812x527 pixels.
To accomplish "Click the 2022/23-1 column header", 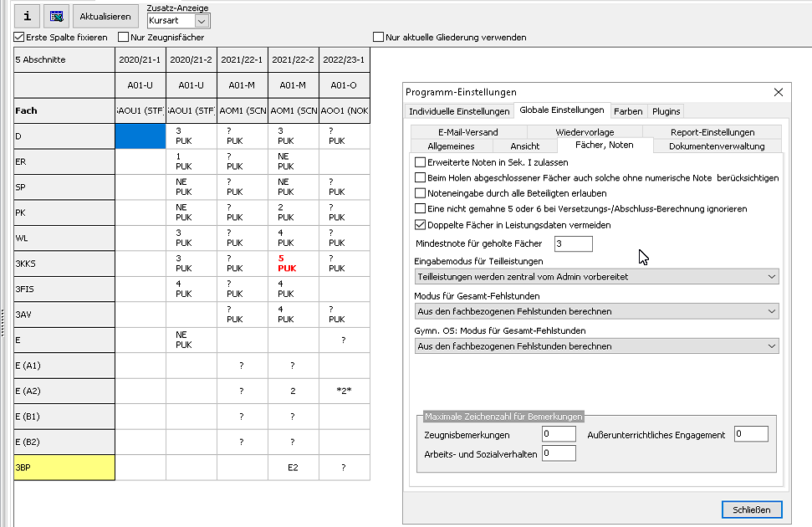I will [x=344, y=59].
